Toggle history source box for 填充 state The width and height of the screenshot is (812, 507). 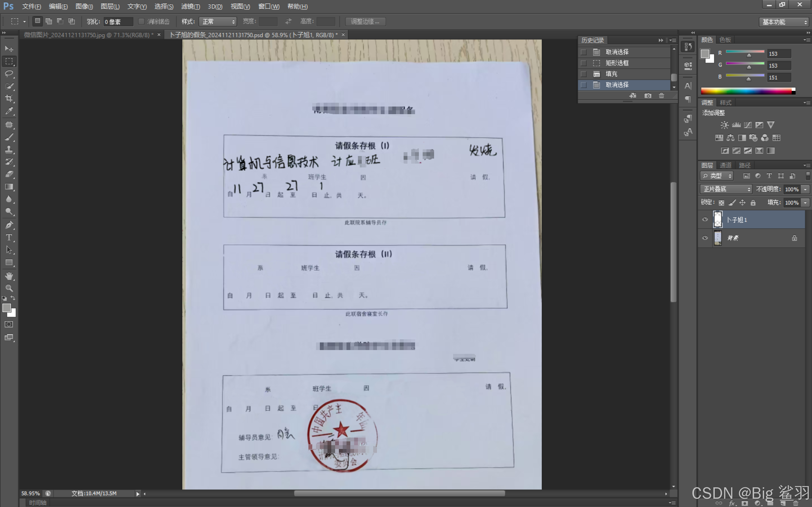tap(584, 74)
